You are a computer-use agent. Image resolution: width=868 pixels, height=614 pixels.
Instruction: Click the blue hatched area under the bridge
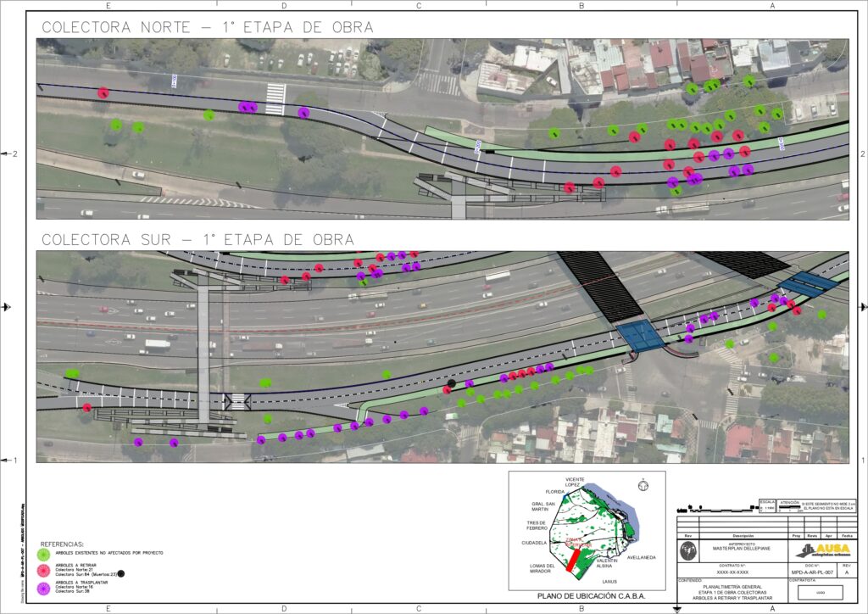(640, 334)
